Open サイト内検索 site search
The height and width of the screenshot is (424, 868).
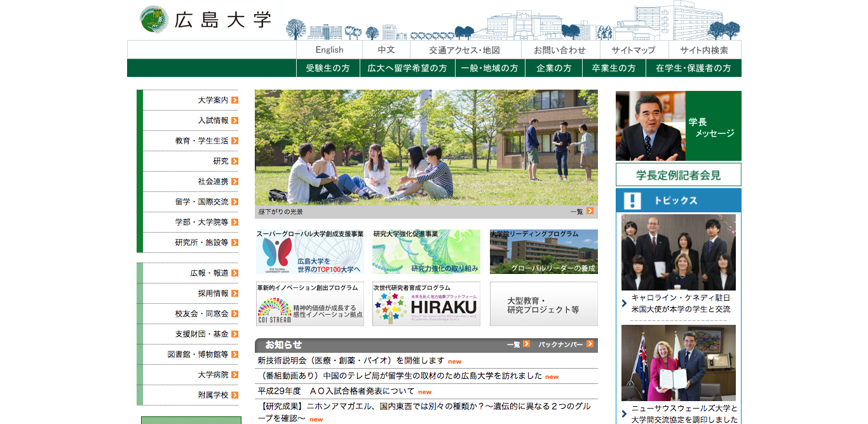point(705,50)
